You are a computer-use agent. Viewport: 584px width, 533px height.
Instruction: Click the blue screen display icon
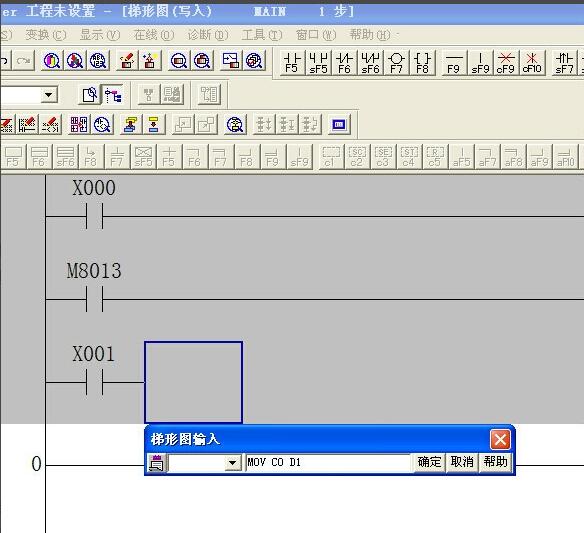(x=339, y=124)
